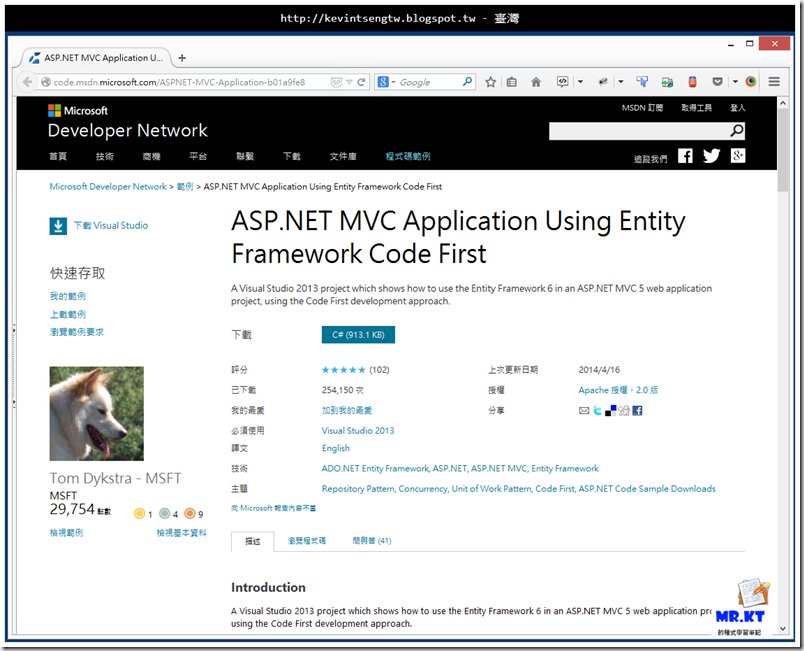
Task: Open the Twitter follow icon in header
Action: pos(711,156)
